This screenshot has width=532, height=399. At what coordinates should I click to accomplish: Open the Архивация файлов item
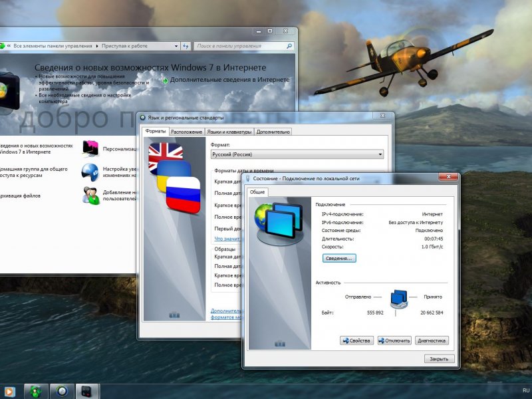20,196
